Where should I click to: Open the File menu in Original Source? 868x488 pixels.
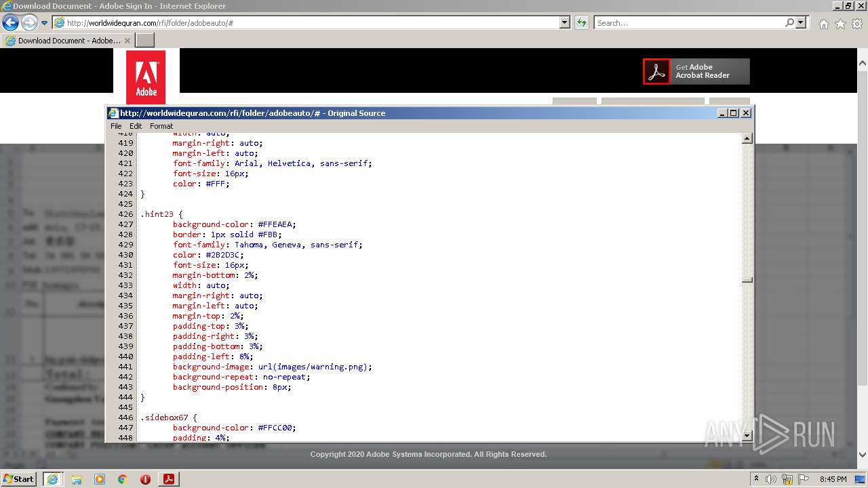(x=116, y=126)
